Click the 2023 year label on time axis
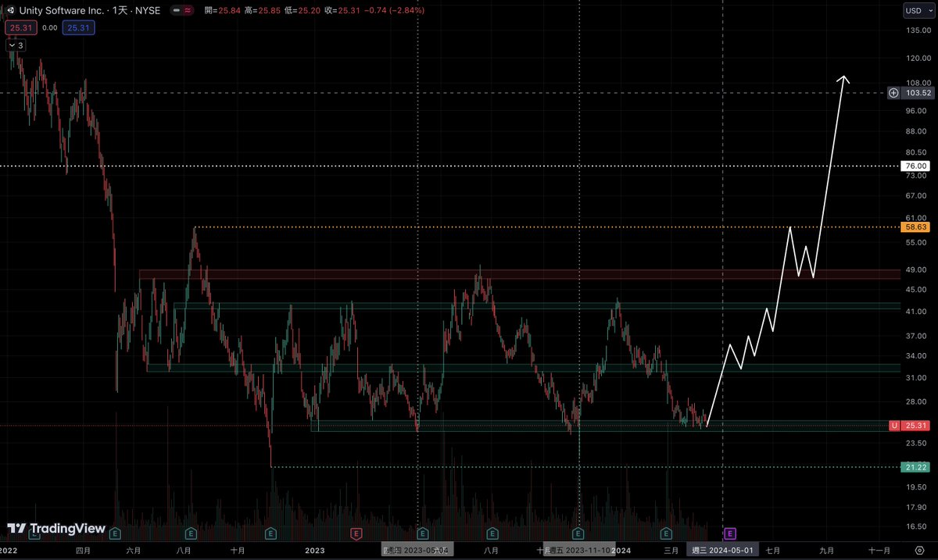938x560 pixels. tap(314, 551)
